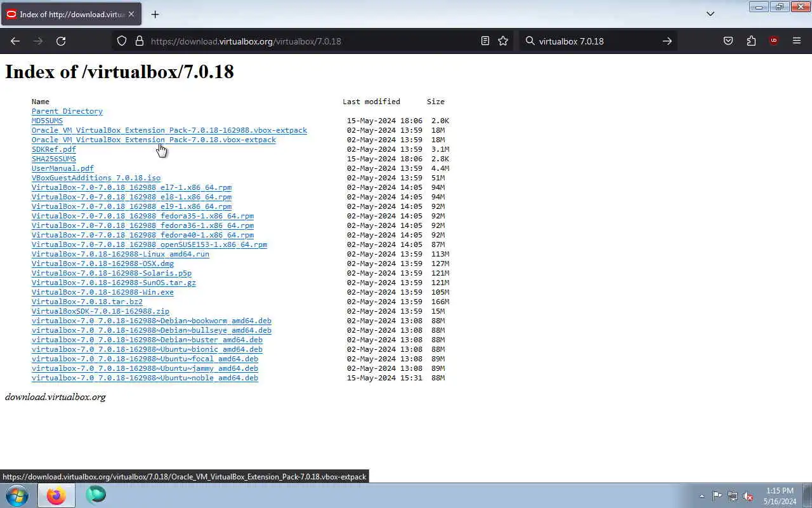Expand the list all tabs chevron
The width and height of the screenshot is (812, 508).
[710, 14]
